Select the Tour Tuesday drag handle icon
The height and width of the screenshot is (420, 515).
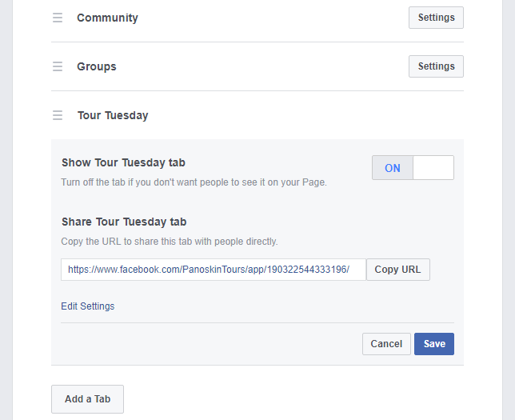click(x=58, y=115)
